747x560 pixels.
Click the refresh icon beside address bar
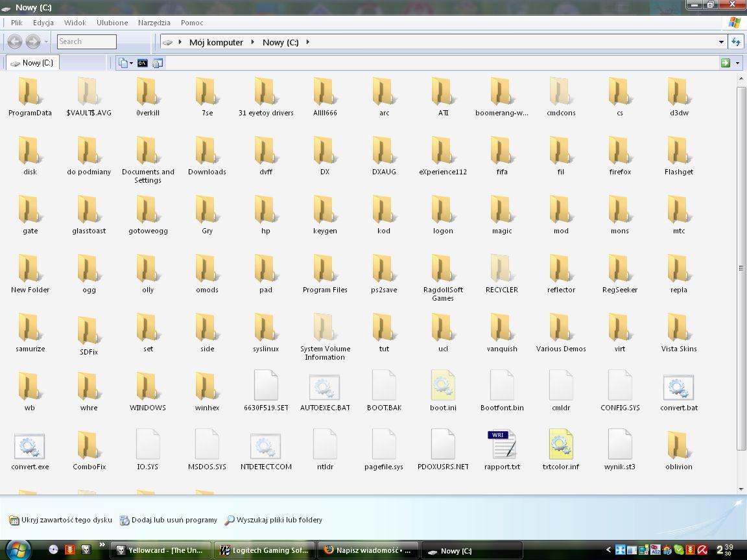click(736, 42)
